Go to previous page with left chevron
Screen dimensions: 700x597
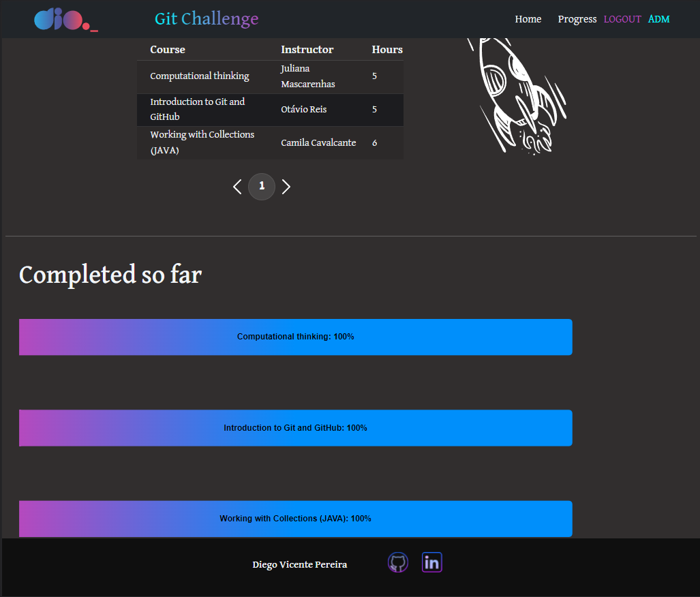pos(237,187)
